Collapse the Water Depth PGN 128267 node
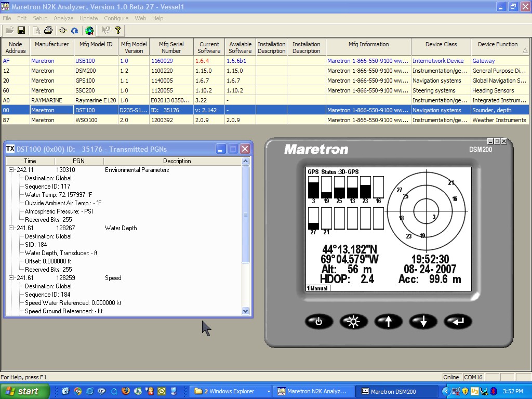 (x=11, y=228)
